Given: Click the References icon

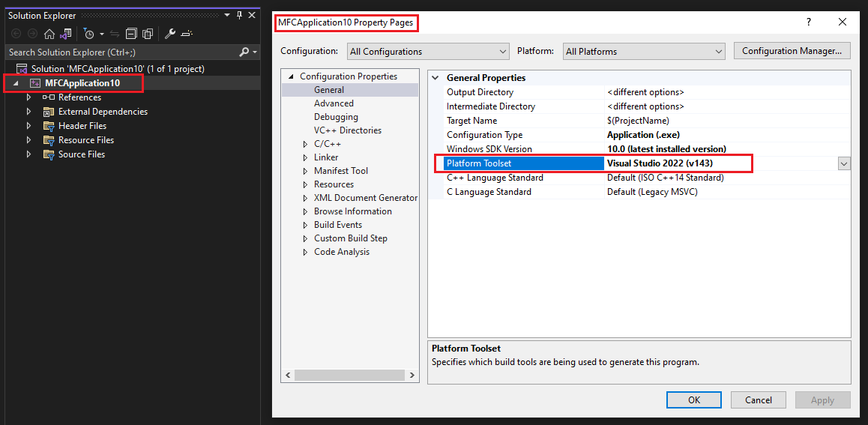Looking at the screenshot, I should click(x=49, y=97).
